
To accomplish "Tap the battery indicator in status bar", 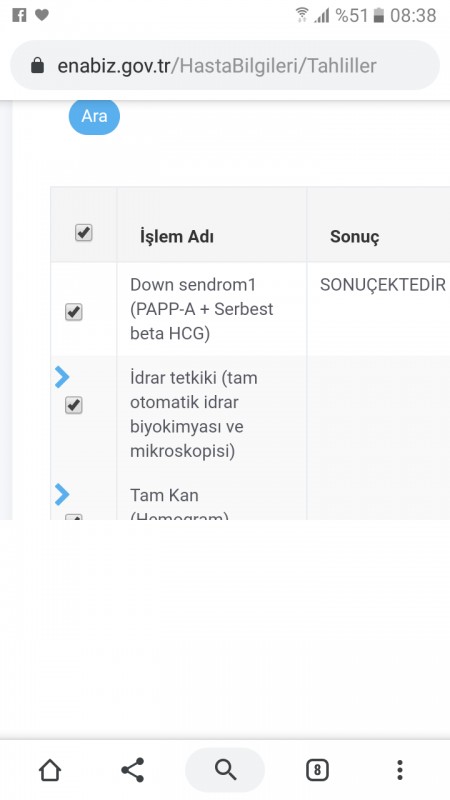I will pyautogui.click(x=378, y=15).
